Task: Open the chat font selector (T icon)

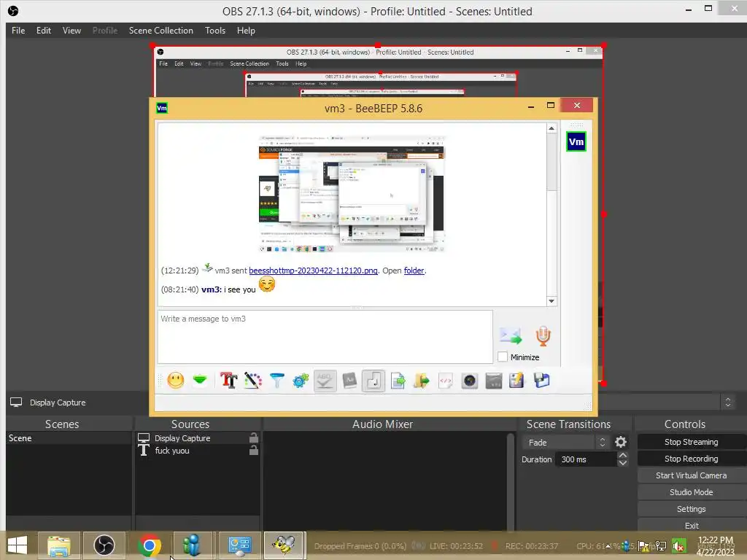Action: 228,380
